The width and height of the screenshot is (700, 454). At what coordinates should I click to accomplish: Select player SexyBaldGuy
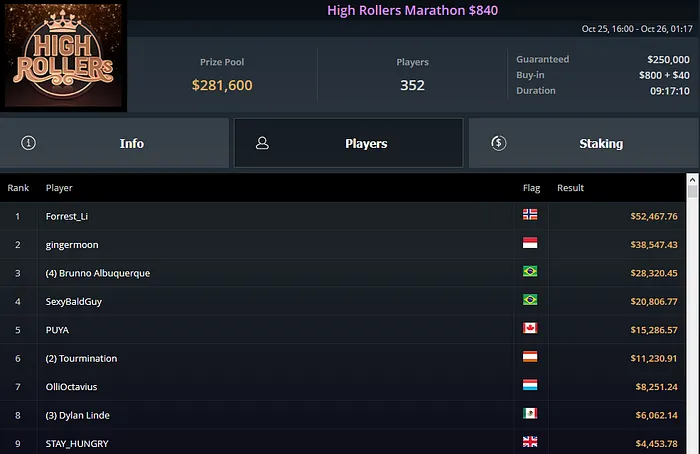tap(74, 302)
